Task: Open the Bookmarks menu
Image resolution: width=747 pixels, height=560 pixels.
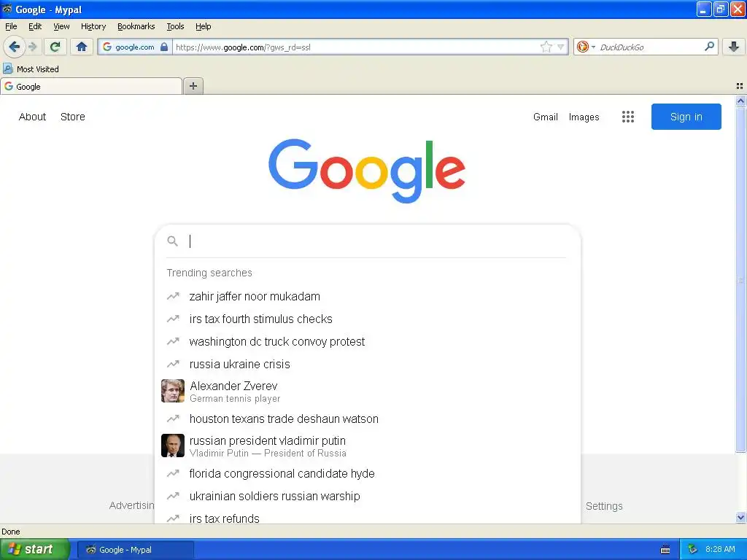Action: pyautogui.click(x=136, y=26)
